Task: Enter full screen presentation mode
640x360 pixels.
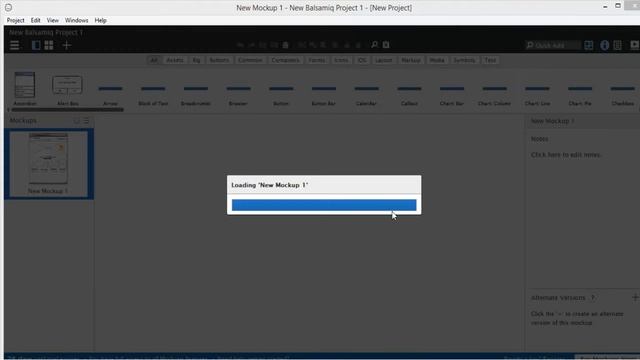Action: pyautogui.click(x=635, y=45)
